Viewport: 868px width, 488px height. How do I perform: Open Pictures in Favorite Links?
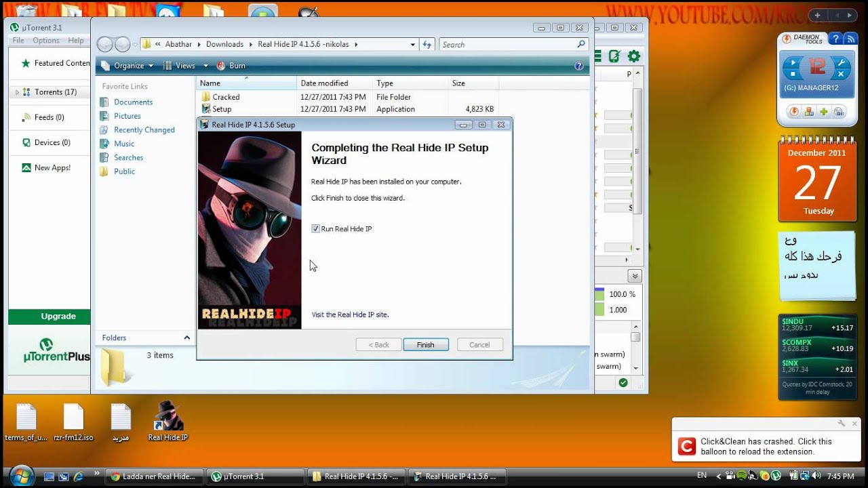click(120, 116)
